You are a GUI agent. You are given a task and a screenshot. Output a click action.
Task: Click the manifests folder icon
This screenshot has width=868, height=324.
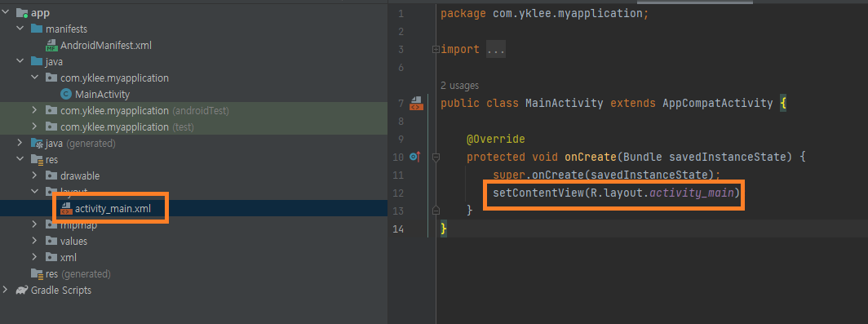pos(37,29)
